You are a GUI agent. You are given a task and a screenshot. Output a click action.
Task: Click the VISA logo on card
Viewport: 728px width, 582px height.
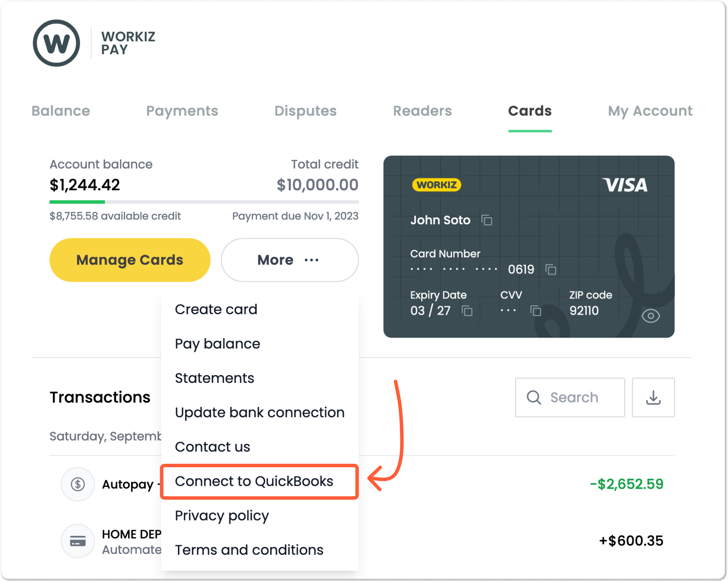click(625, 185)
